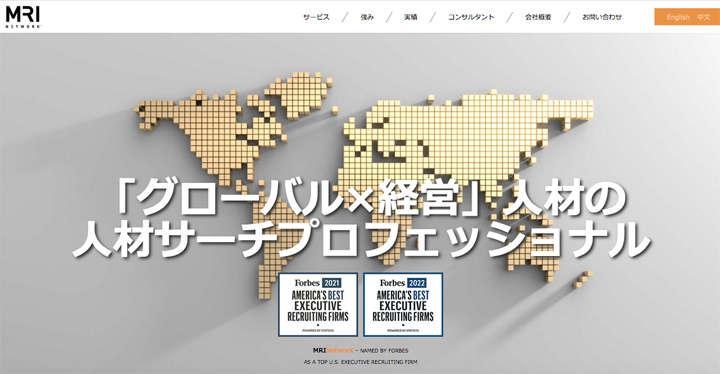The height and width of the screenshot is (374, 720).
Task: Click the Forbes 2021 award badge
Action: point(318,305)
